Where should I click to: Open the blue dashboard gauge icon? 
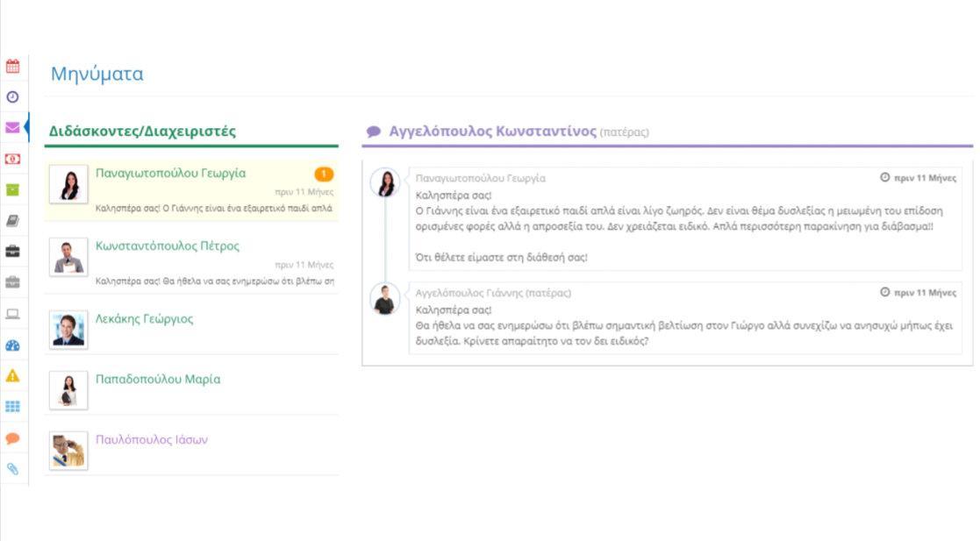point(12,345)
